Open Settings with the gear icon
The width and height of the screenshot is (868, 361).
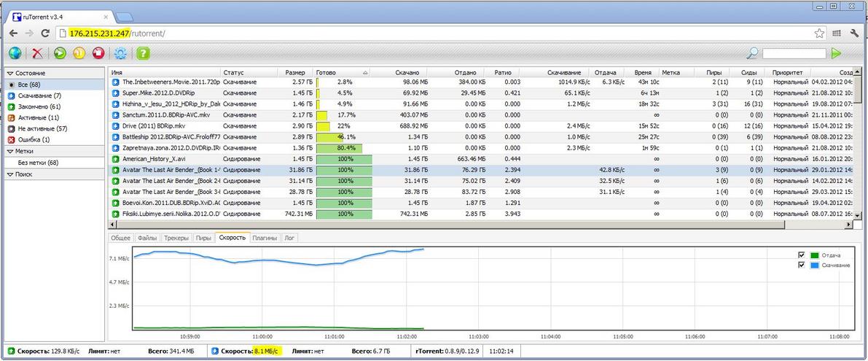pyautogui.click(x=120, y=53)
